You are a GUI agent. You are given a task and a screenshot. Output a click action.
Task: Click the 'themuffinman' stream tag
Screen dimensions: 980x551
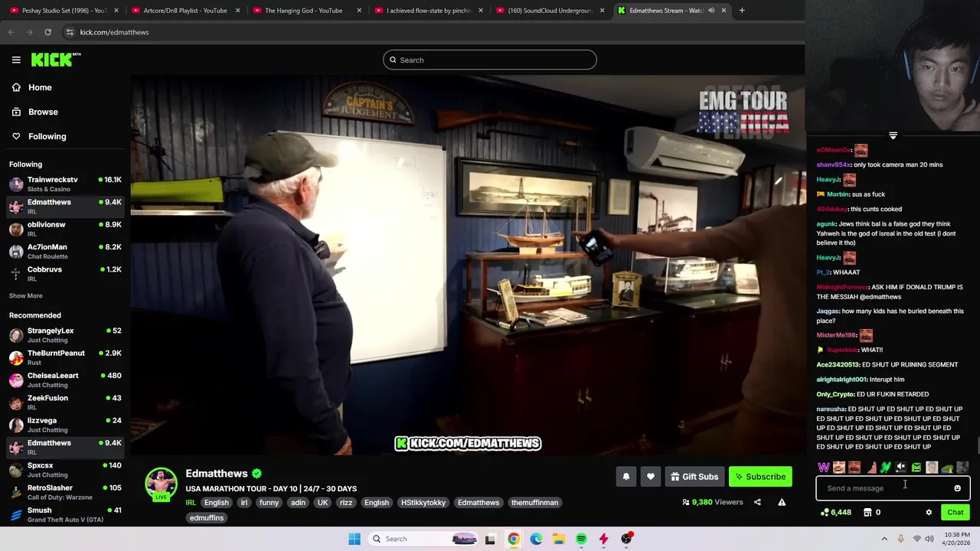[534, 503]
